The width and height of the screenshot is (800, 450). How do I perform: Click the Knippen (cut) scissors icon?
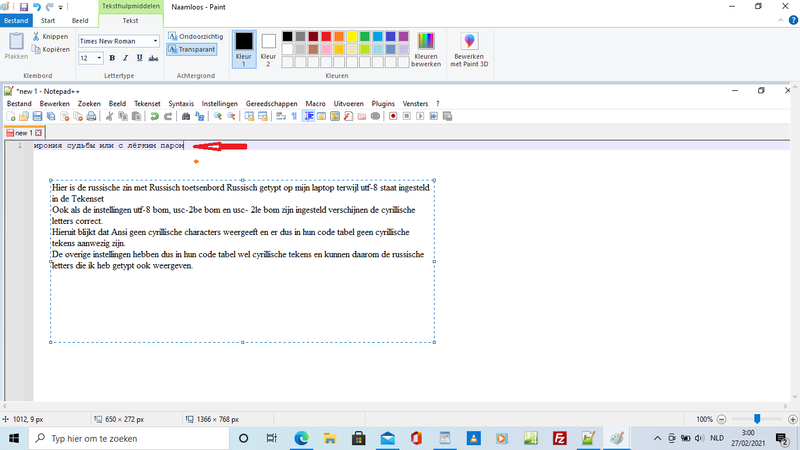tap(36, 36)
